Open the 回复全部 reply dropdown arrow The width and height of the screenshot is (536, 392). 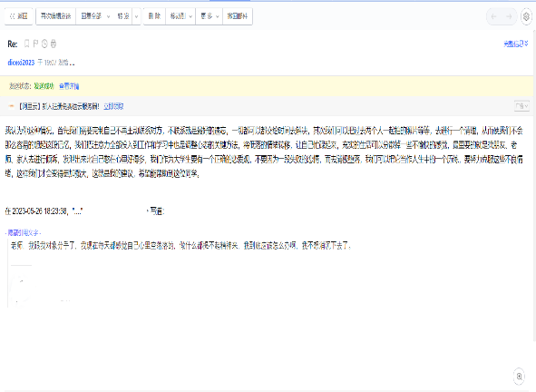108,16
